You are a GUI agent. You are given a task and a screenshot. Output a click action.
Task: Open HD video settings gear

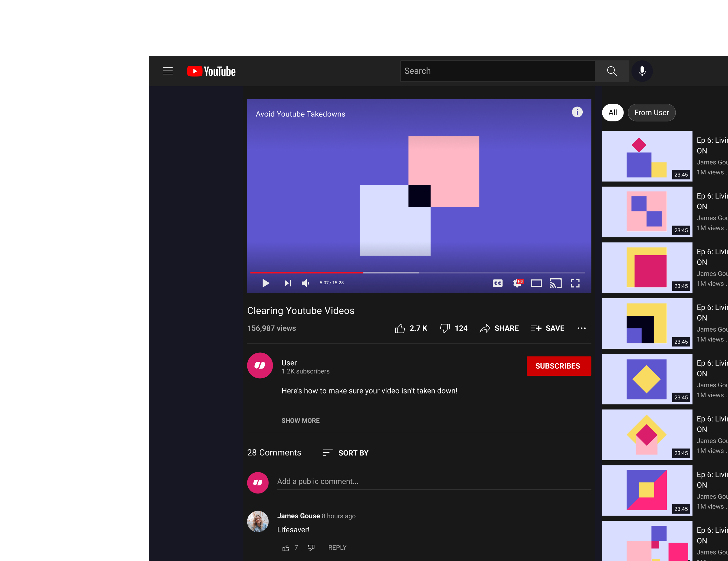coord(518,283)
